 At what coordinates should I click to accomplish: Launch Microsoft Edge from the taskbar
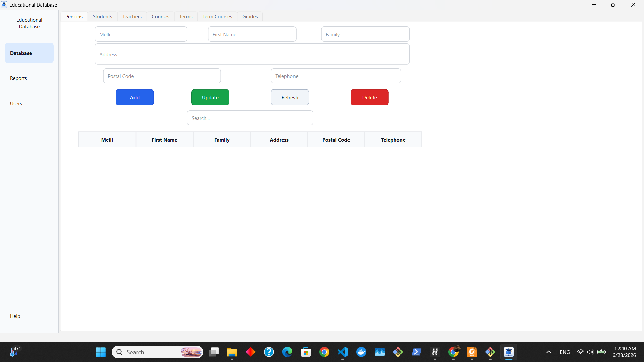point(287,352)
